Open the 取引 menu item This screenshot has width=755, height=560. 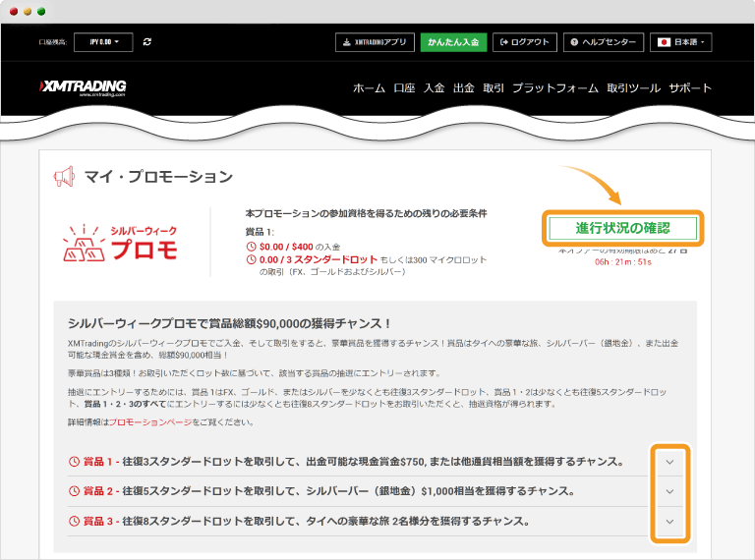(494, 88)
